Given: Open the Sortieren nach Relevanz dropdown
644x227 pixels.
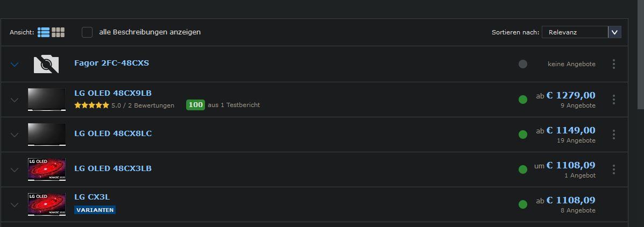Looking at the screenshot, I should (582, 32).
